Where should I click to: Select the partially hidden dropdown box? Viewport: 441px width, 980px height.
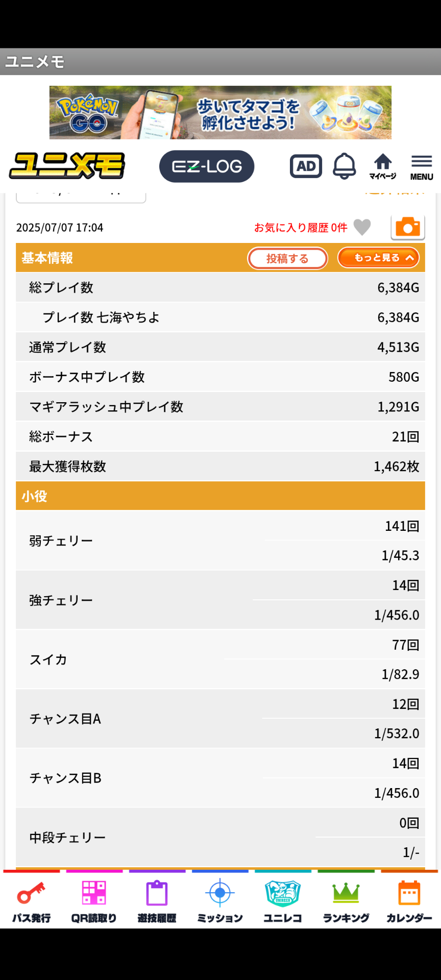pyautogui.click(x=81, y=197)
